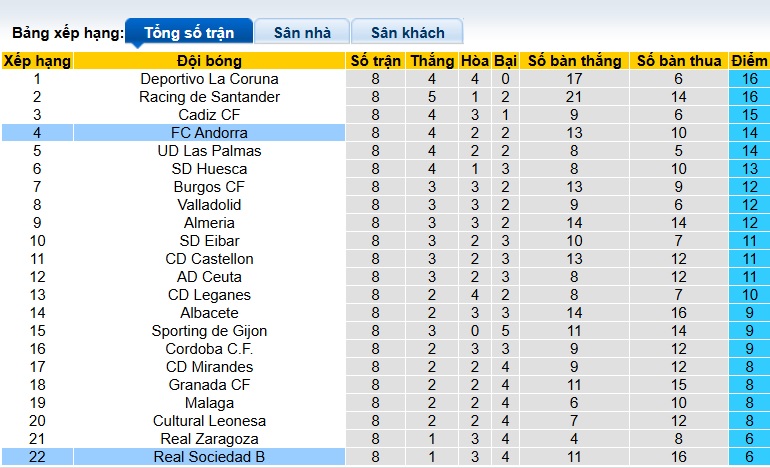Screen dimensions: 770x468
Task: Open the Sân nhà tab
Action: click(302, 33)
